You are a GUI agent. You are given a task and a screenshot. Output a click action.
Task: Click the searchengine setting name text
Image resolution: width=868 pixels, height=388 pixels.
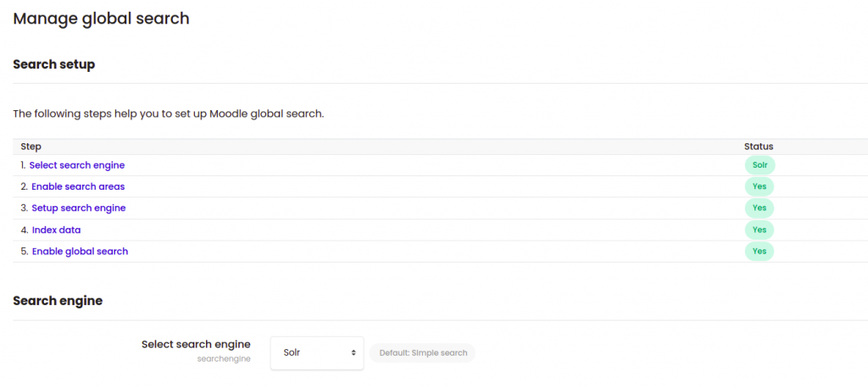[224, 358]
